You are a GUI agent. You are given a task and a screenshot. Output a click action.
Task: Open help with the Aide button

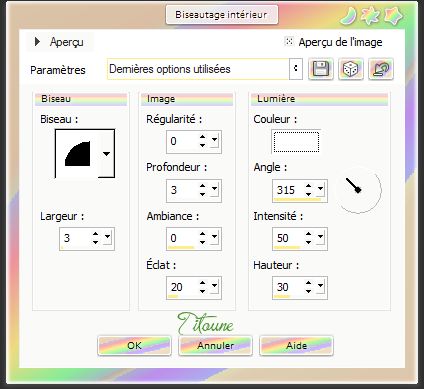coord(296,346)
